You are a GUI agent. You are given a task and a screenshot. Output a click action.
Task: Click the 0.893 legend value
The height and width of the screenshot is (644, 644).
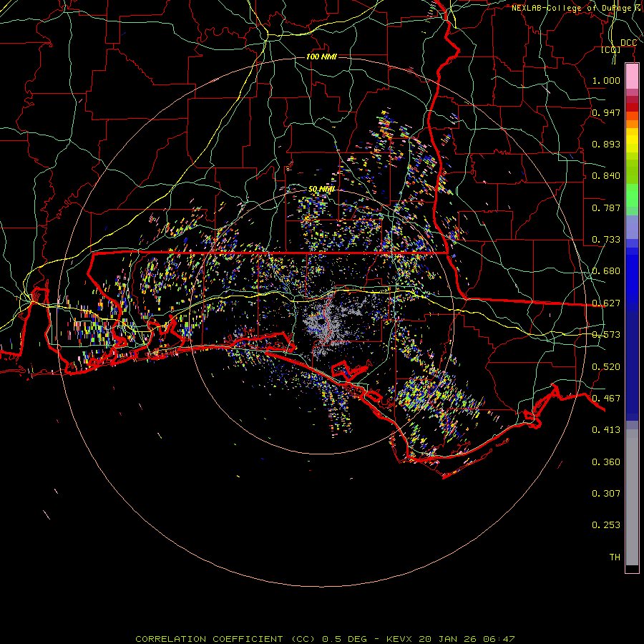tap(606, 144)
